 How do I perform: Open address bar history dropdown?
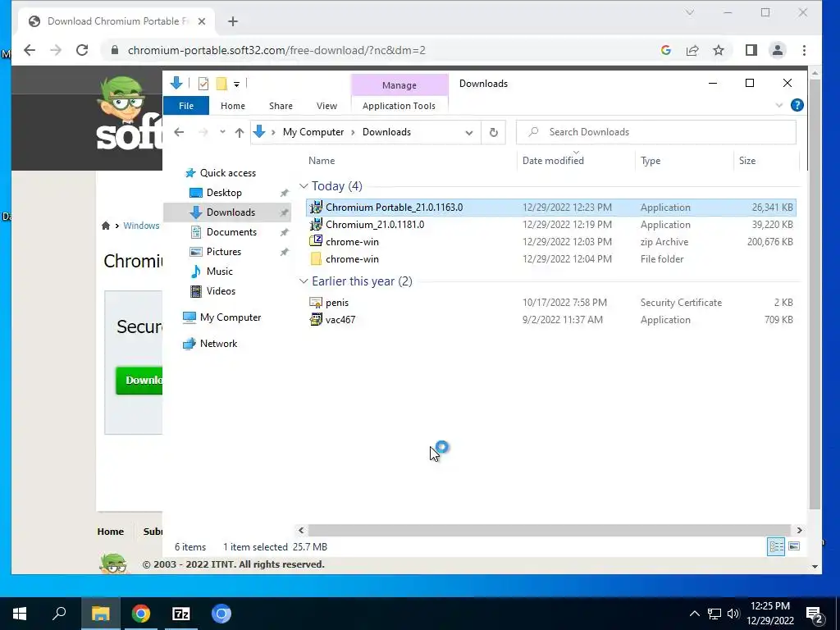click(x=468, y=132)
